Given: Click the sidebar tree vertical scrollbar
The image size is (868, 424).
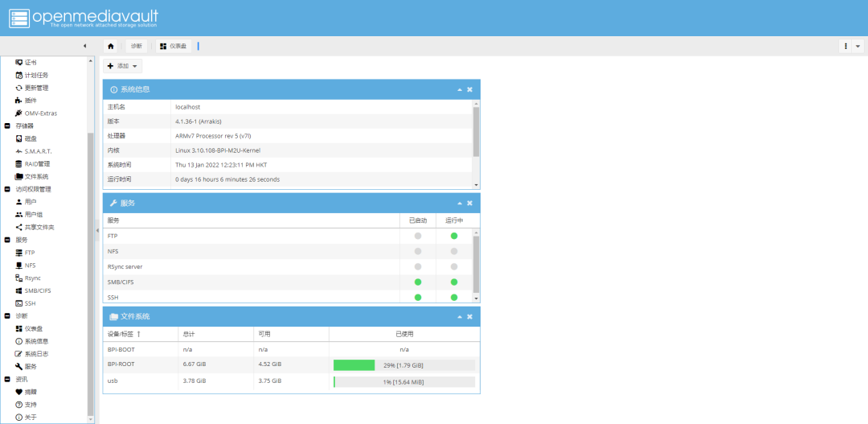Looking at the screenshot, I should 91,274.
